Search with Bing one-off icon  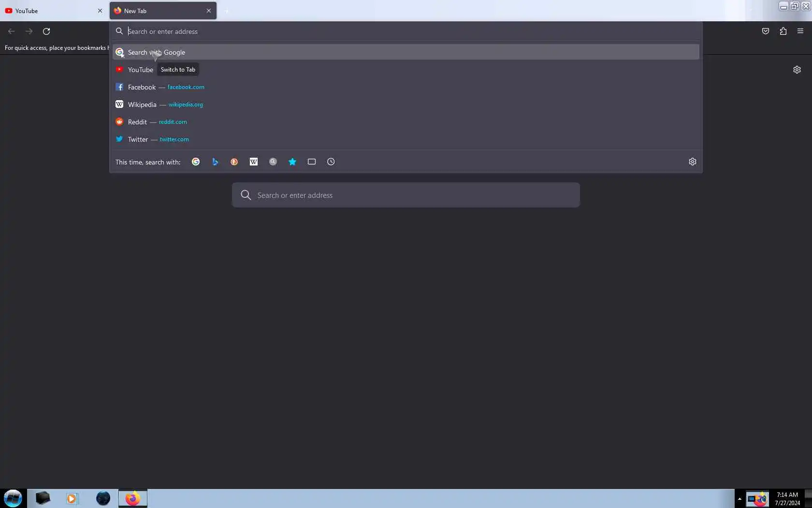point(215,162)
